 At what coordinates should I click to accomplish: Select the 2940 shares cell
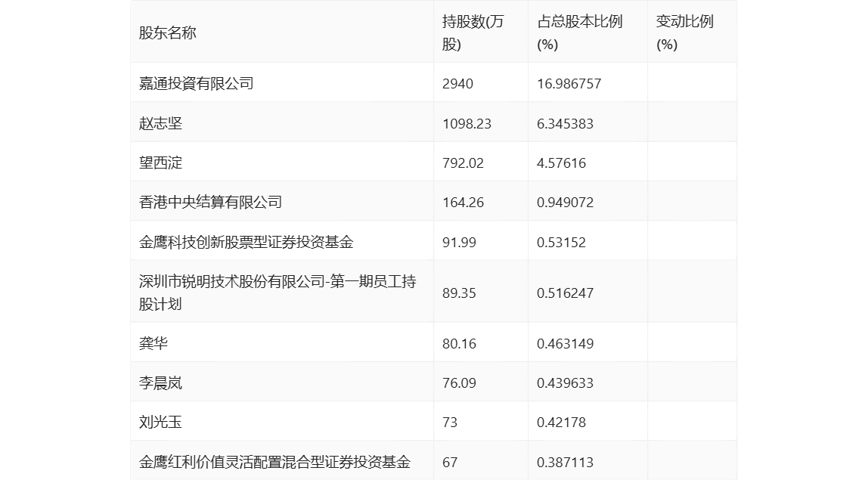[457, 84]
